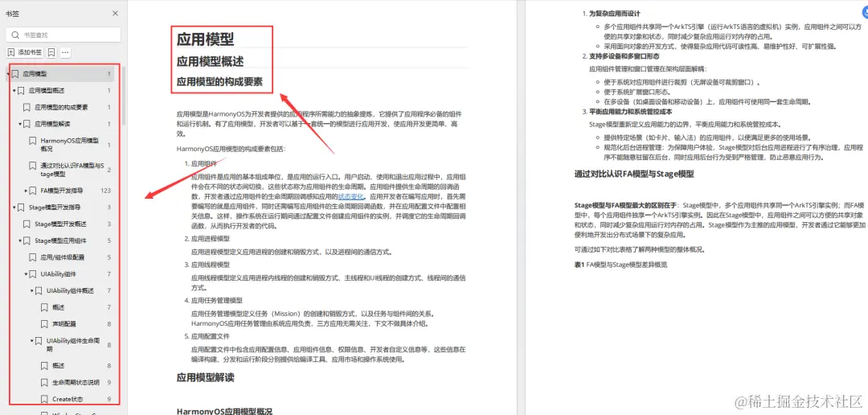Click list item 为复杂应用而设计

[x=614, y=14]
